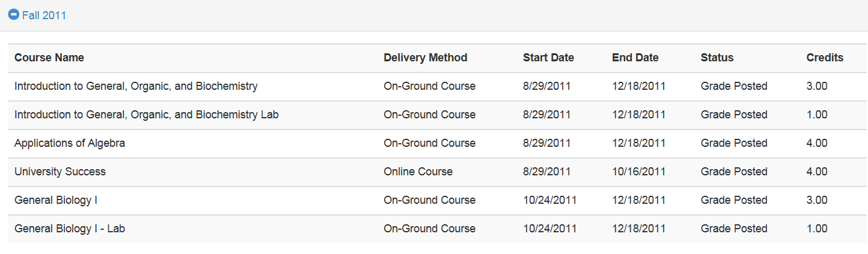
Task: Click the Start Date column header
Action: (548, 58)
